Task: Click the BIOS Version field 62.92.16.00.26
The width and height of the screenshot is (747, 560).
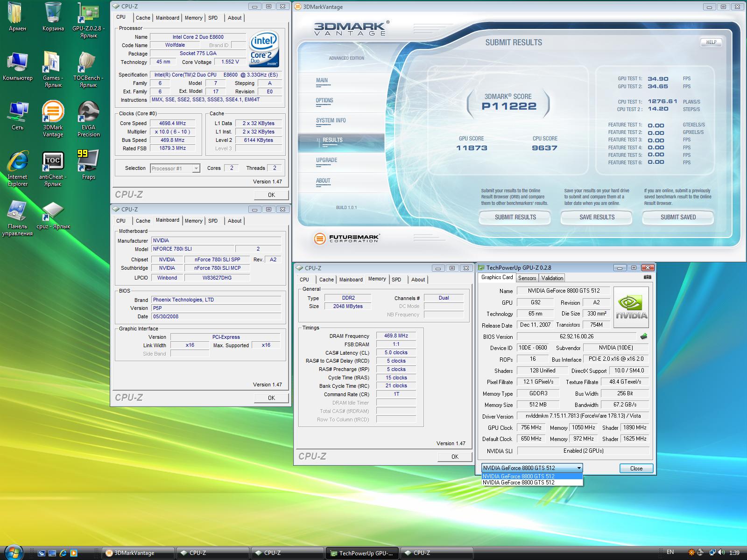Action: click(577, 336)
